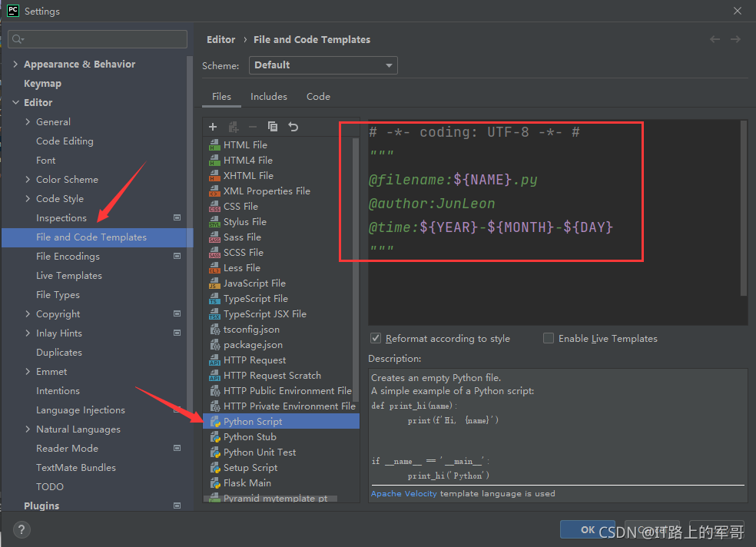Image resolution: width=756 pixels, height=547 pixels.
Task: Click the tsconfig.json template icon
Action: click(x=215, y=330)
